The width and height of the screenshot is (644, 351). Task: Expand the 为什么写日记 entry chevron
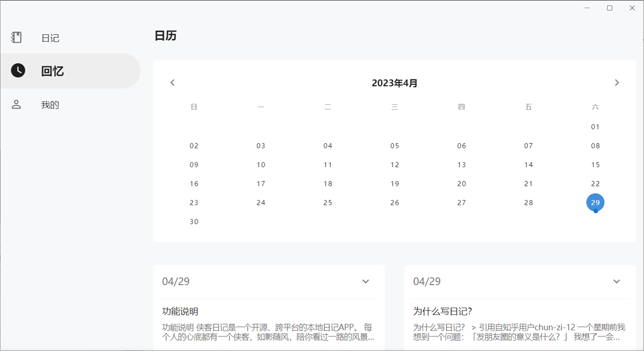pyautogui.click(x=617, y=282)
